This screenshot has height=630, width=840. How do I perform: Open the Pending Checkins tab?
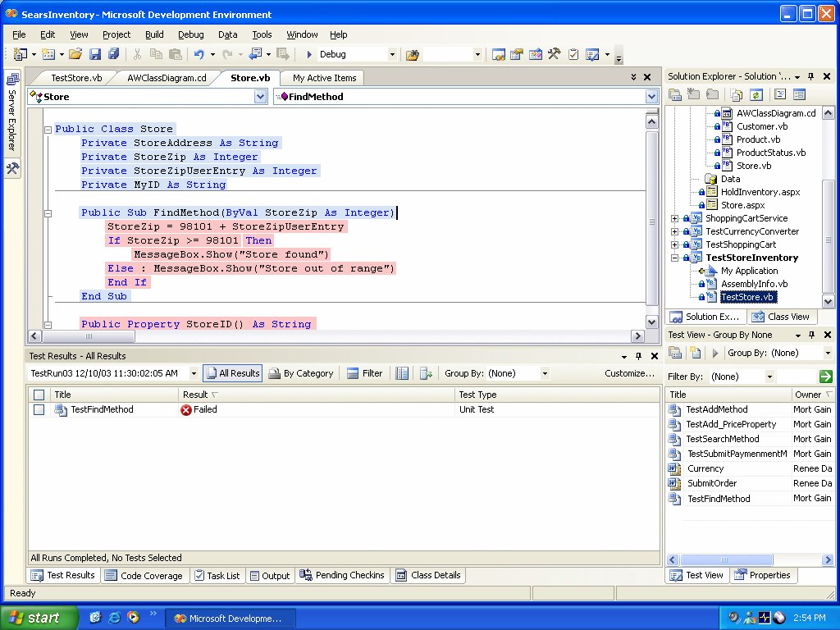(342, 575)
